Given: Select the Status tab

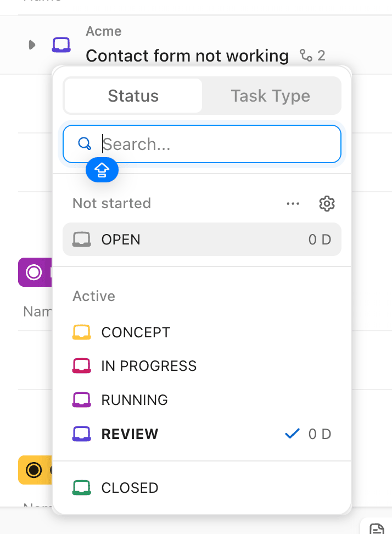Looking at the screenshot, I should coord(133,96).
